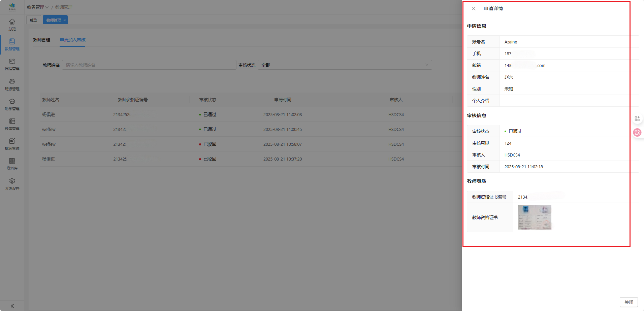Open 课程管理 from the sidebar

click(12, 64)
